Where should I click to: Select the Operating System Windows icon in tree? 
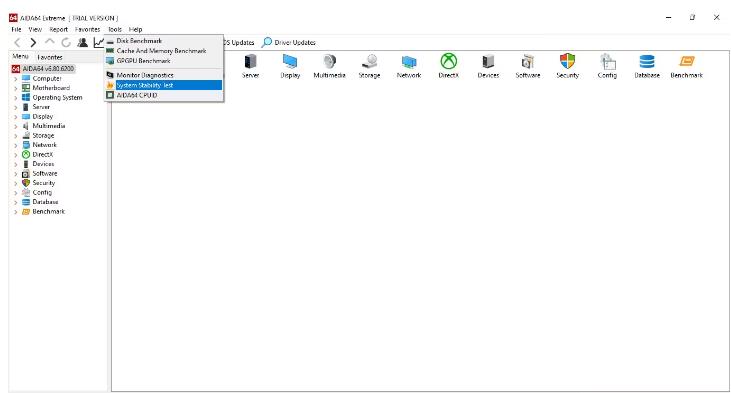pos(26,97)
